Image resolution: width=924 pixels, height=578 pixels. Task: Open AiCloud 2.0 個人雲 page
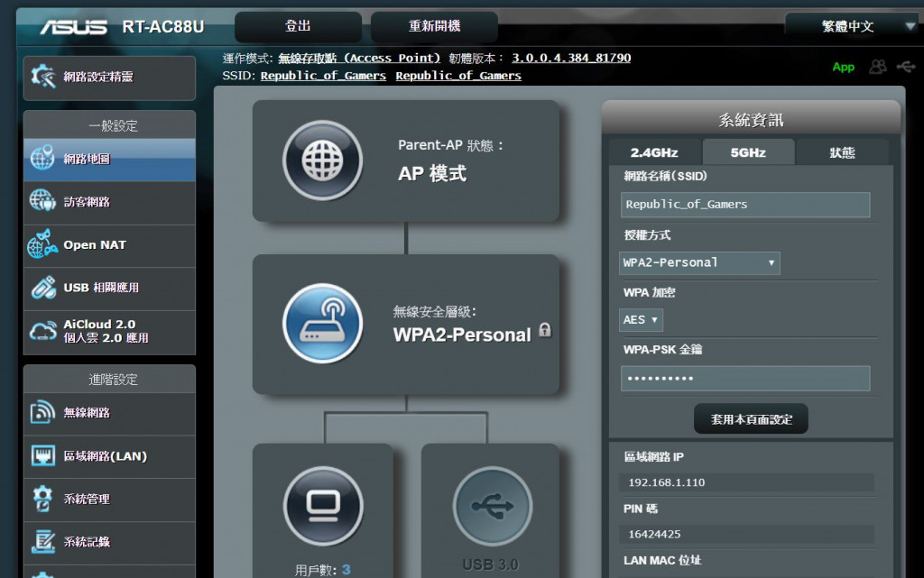pyautogui.click(x=109, y=332)
